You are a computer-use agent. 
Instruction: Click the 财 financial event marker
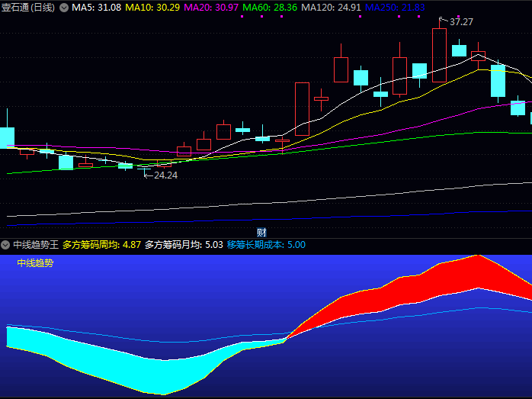pos(261,233)
